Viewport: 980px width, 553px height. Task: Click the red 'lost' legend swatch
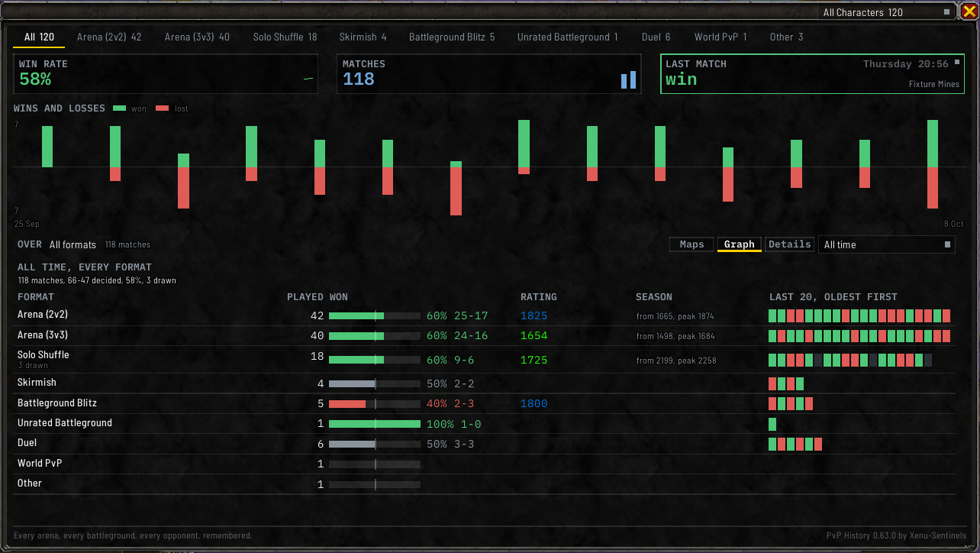(x=162, y=108)
